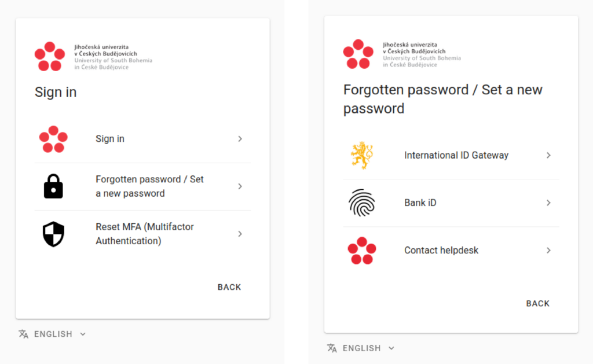The width and height of the screenshot is (593, 364).
Task: Click the shield icon for Reset MFA
Action: tap(53, 234)
